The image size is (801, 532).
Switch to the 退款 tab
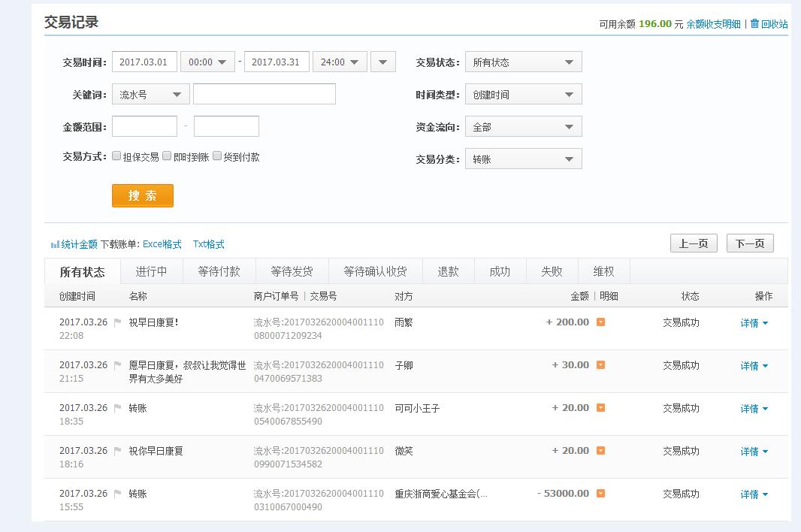click(x=448, y=271)
